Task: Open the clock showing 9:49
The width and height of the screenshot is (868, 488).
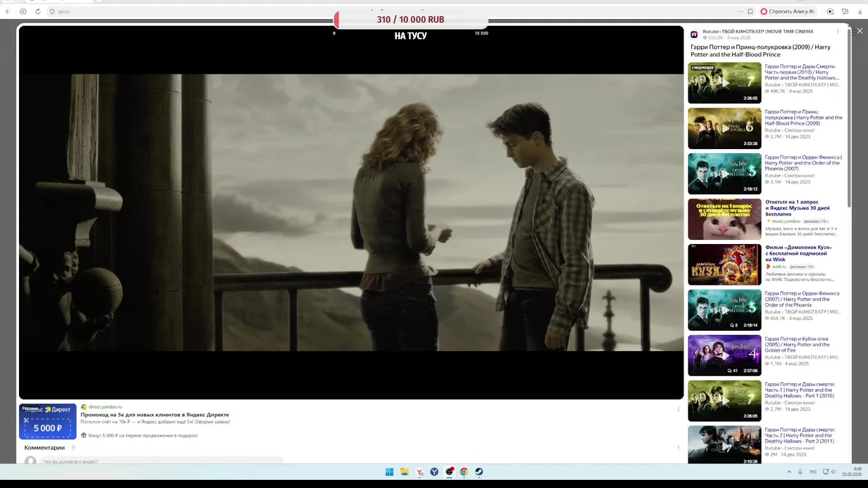Action: (852, 472)
